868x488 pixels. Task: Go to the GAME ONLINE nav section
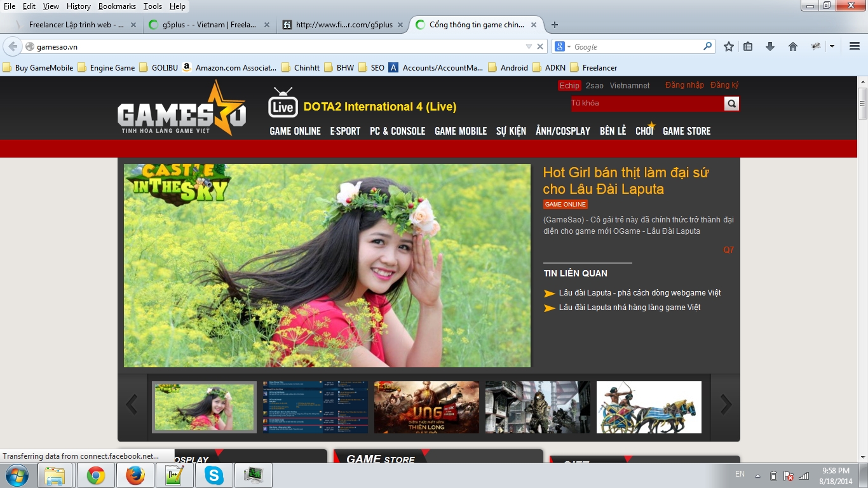tap(295, 131)
